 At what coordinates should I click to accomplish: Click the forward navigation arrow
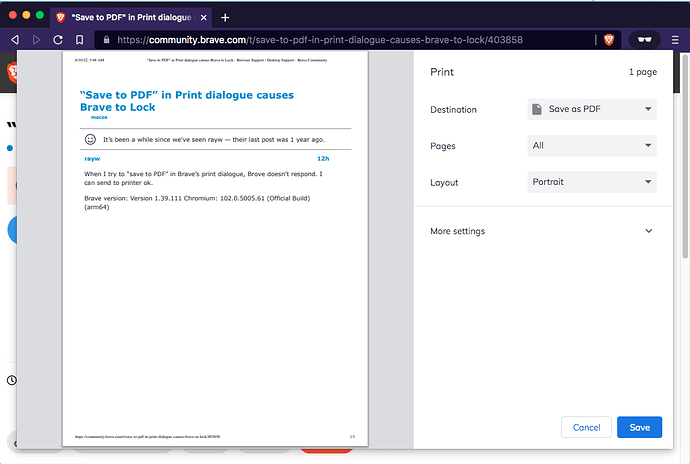[36, 40]
